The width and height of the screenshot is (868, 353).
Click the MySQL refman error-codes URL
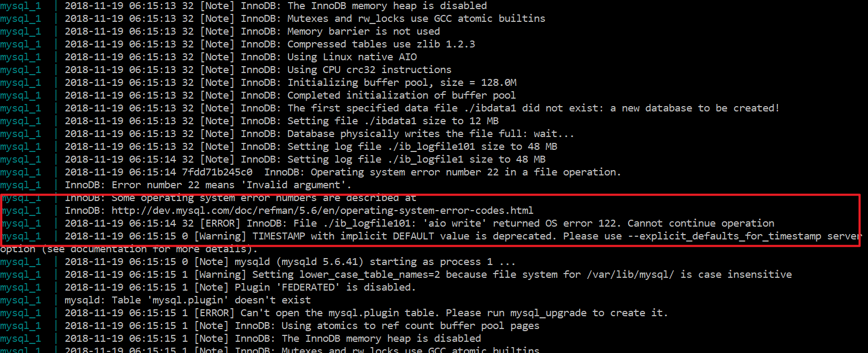[323, 211]
